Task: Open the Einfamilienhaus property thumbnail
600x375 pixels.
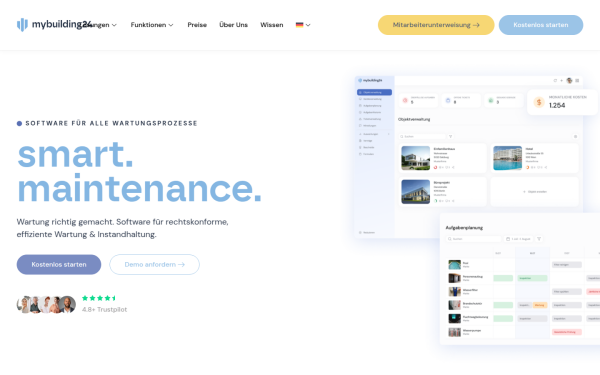Action: [x=416, y=158]
